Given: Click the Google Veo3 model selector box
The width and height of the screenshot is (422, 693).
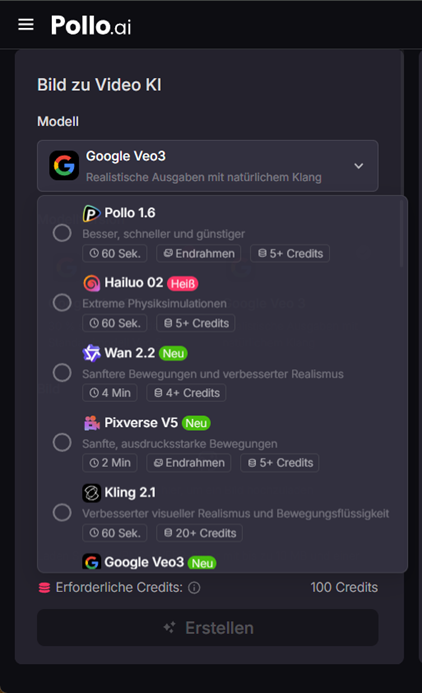Looking at the screenshot, I should [x=208, y=166].
